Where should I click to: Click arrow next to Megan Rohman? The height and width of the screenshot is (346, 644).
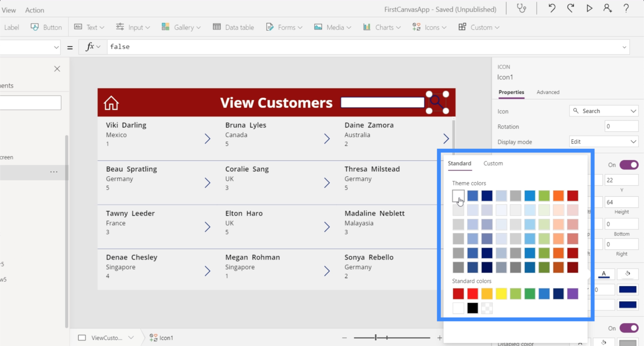(x=327, y=271)
